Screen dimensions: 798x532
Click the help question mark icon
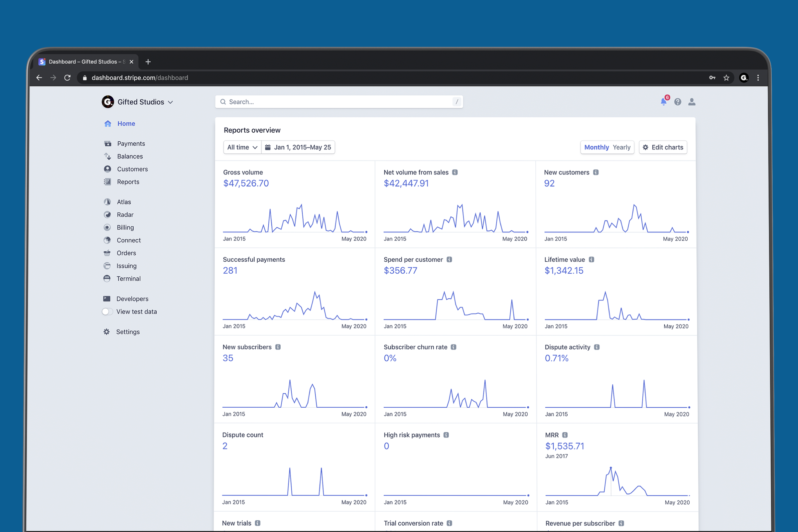pyautogui.click(x=678, y=102)
